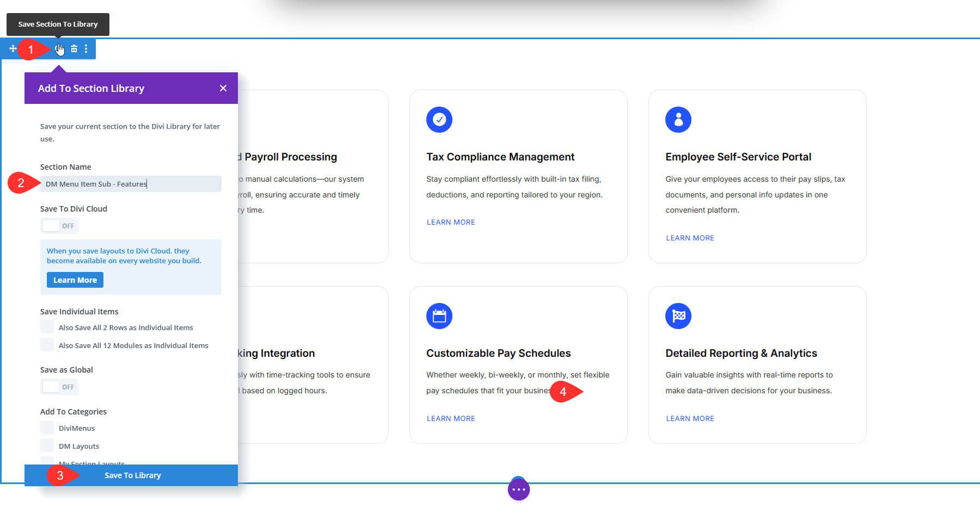
Task: Open the Detailed Reporting & Analytics LEARN MORE link
Action: click(690, 418)
